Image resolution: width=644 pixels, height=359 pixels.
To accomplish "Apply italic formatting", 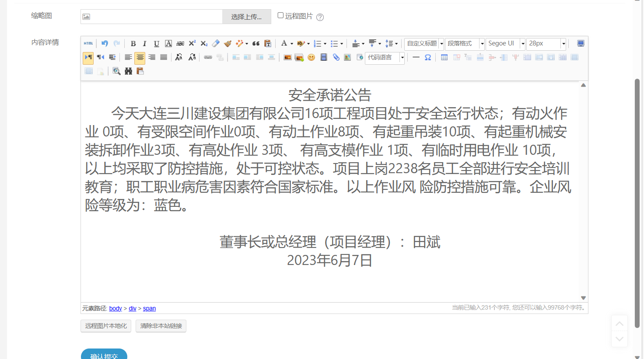I will coord(144,44).
